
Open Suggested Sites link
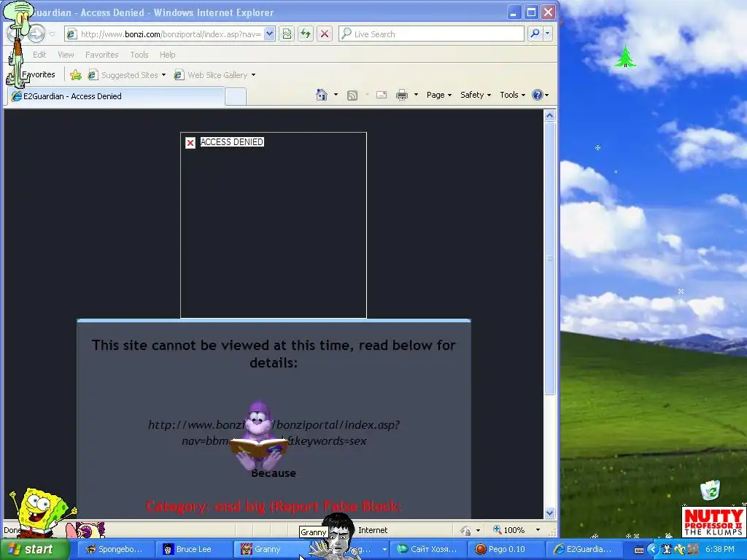[127, 75]
